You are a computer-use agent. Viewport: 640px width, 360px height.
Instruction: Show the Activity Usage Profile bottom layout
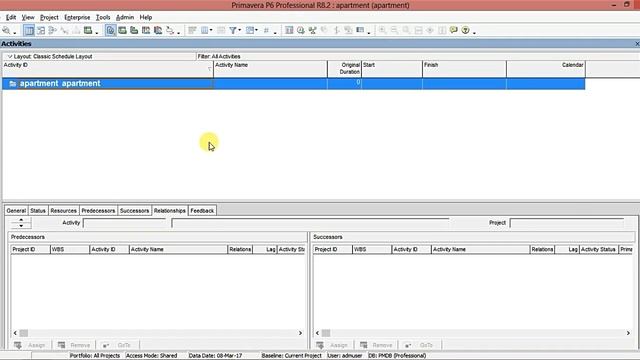(x=134, y=30)
